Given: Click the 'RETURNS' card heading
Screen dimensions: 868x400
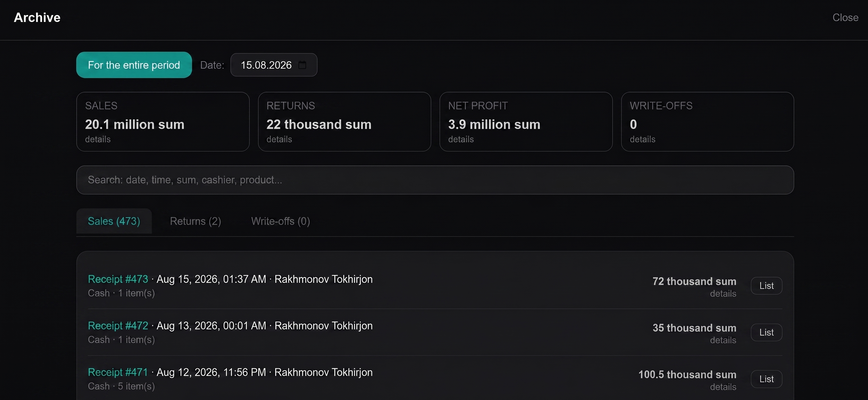Looking at the screenshot, I should 291,106.
